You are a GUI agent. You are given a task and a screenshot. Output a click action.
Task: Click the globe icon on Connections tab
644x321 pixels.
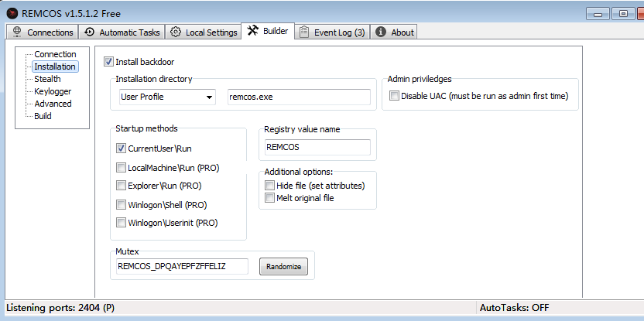17,32
